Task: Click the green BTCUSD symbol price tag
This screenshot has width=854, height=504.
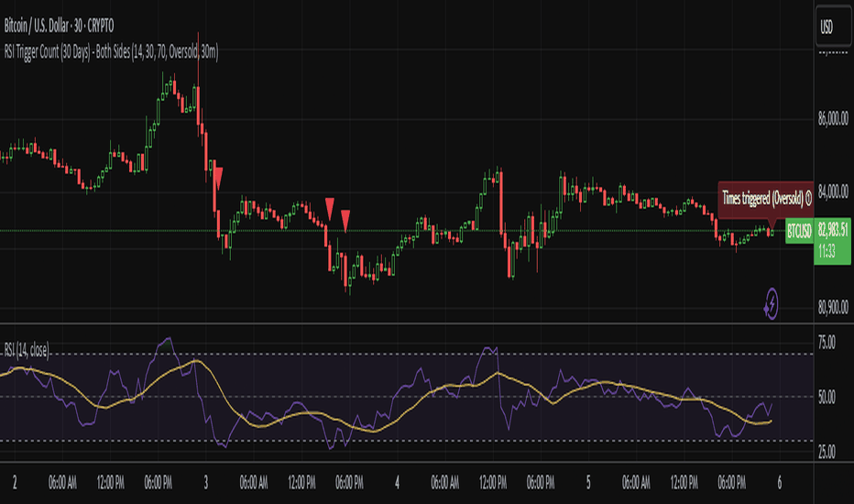Action: point(799,232)
